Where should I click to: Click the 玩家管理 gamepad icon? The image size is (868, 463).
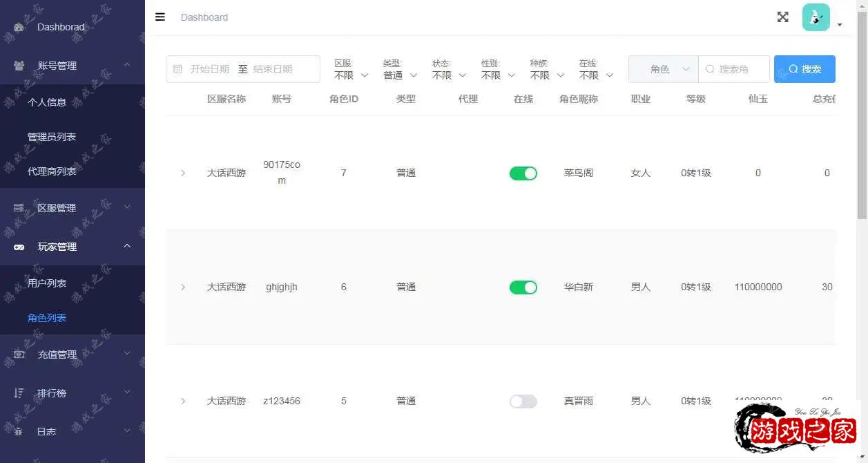19,247
